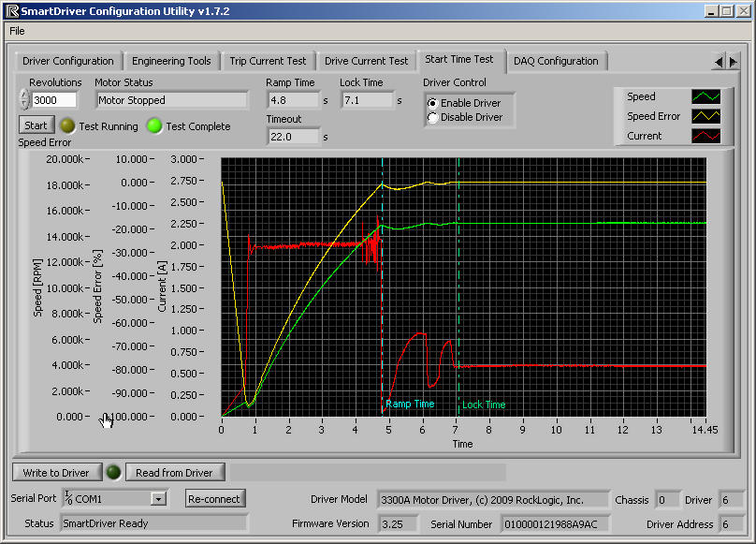Click the Revolutions increment/decrement stepper
The image size is (756, 544).
click(24, 100)
